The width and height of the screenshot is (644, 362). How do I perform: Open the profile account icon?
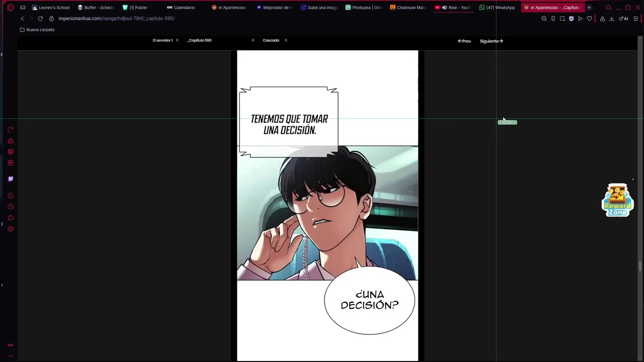(x=602, y=19)
